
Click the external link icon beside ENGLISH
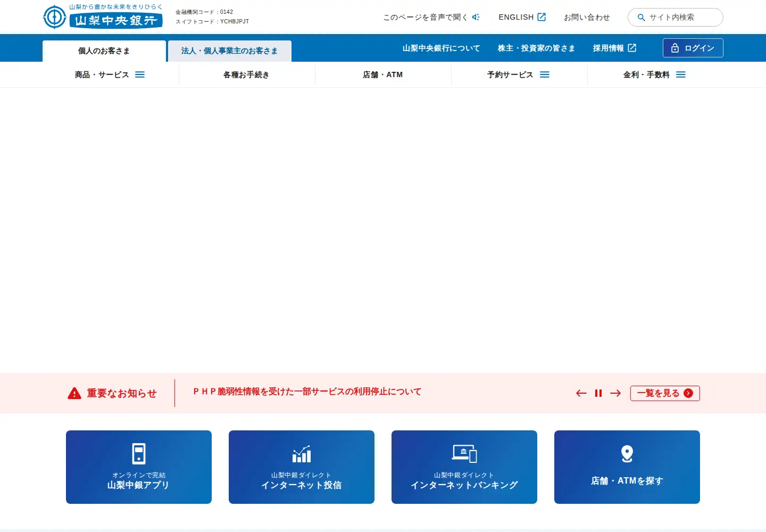542,17
